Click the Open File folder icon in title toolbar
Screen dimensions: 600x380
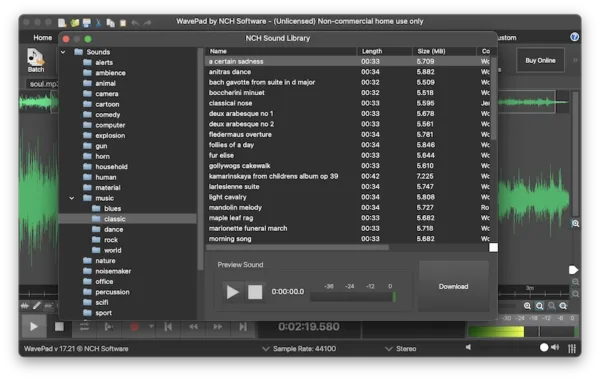(75, 23)
